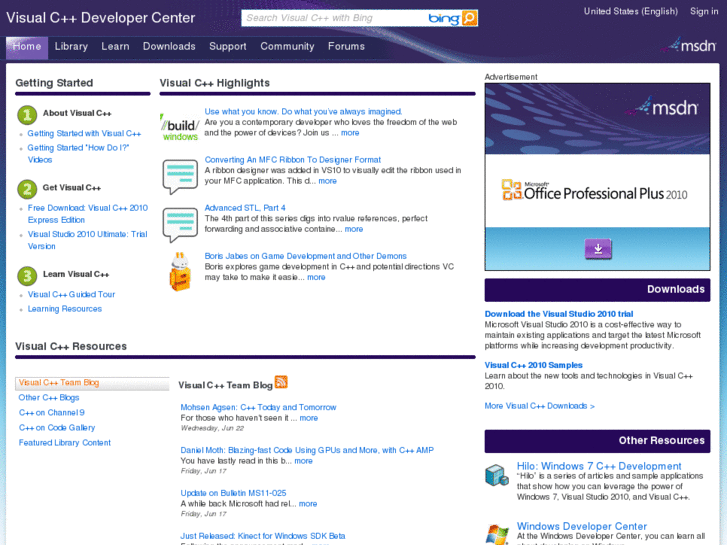Open 'Use what you know' highlight article
This screenshot has width=727, height=545.
[x=303, y=112]
